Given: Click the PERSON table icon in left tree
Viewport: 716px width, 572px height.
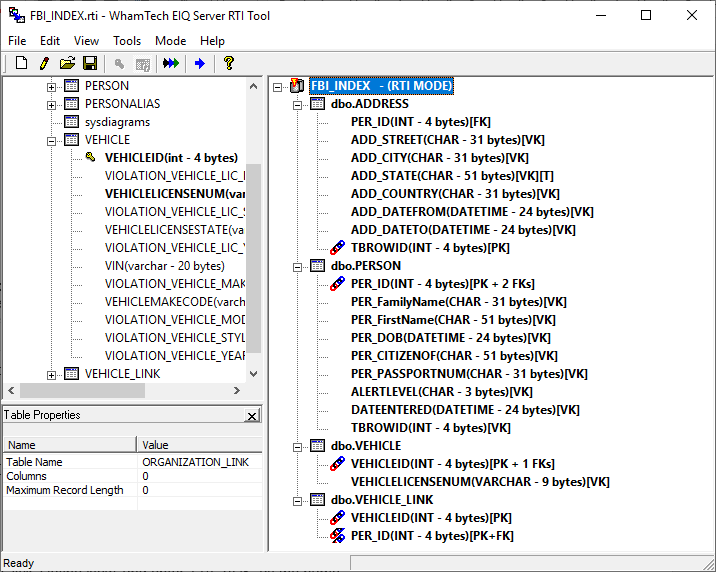Looking at the screenshot, I should click(71, 85).
